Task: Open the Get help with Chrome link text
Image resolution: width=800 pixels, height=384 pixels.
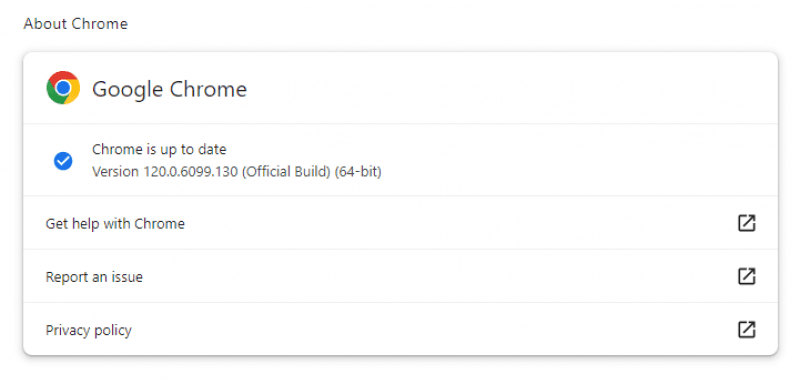Action: click(115, 223)
